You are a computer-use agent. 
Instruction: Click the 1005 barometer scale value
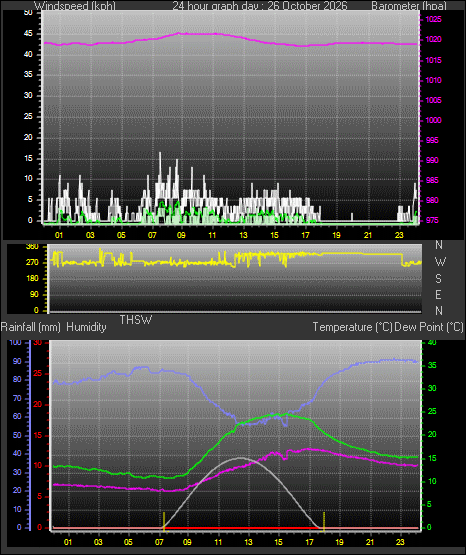click(x=433, y=100)
